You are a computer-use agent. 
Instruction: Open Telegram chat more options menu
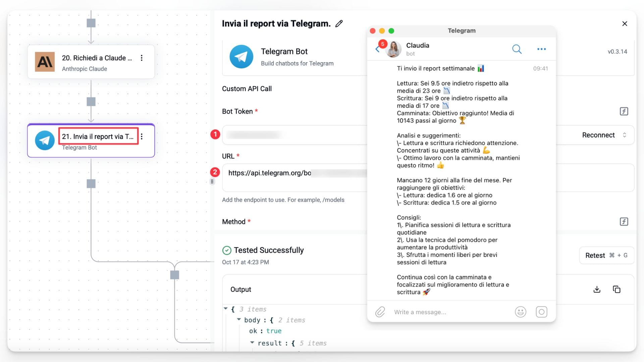[541, 49]
